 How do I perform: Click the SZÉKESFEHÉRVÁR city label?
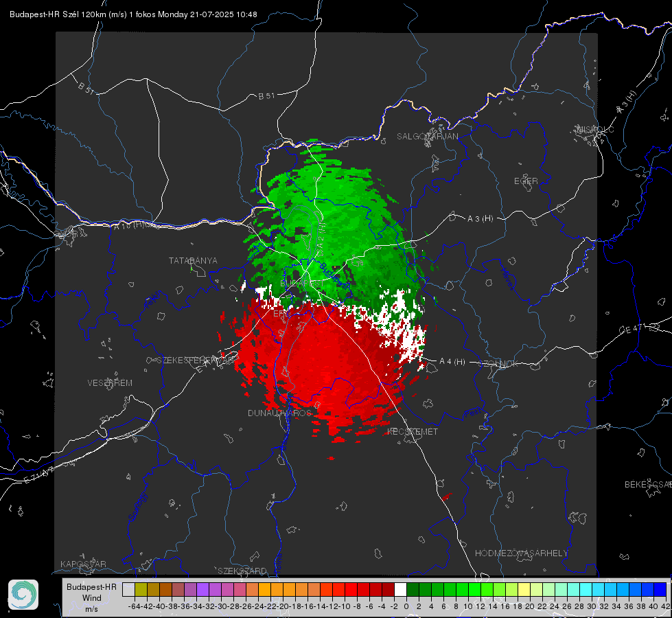pyautogui.click(x=197, y=360)
